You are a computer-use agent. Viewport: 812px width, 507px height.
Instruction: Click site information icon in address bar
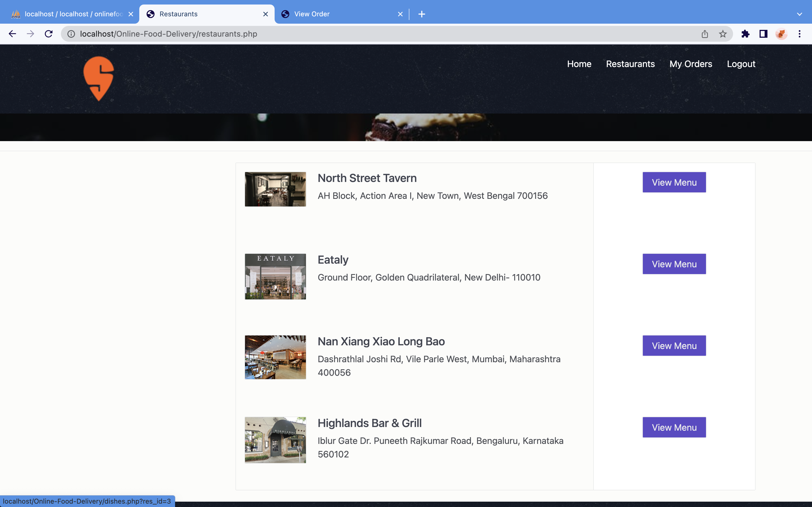click(x=71, y=34)
